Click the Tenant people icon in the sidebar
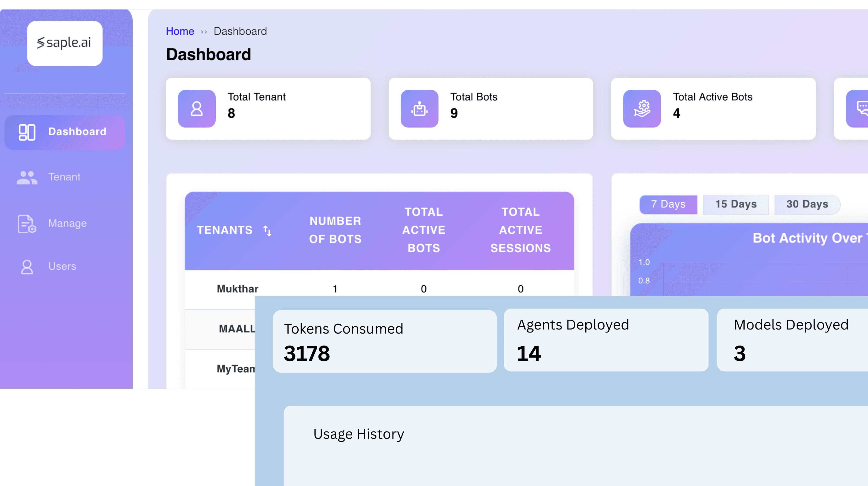This screenshot has height=486, width=868. (27, 177)
